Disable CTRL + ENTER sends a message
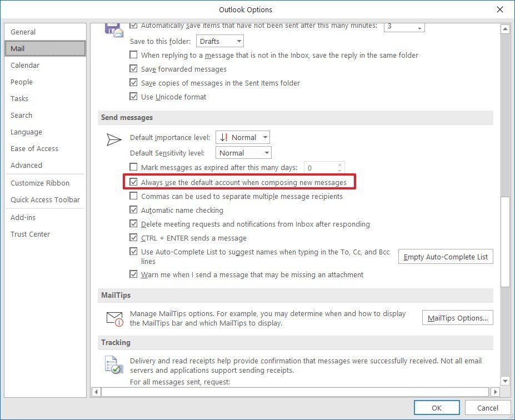Viewport: 515px width, 420px height. point(133,237)
